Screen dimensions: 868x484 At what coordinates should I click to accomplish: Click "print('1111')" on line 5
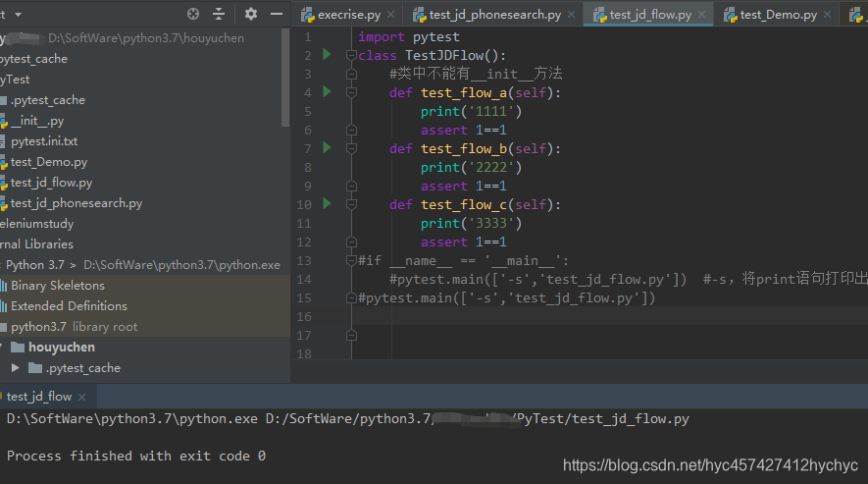click(x=471, y=112)
